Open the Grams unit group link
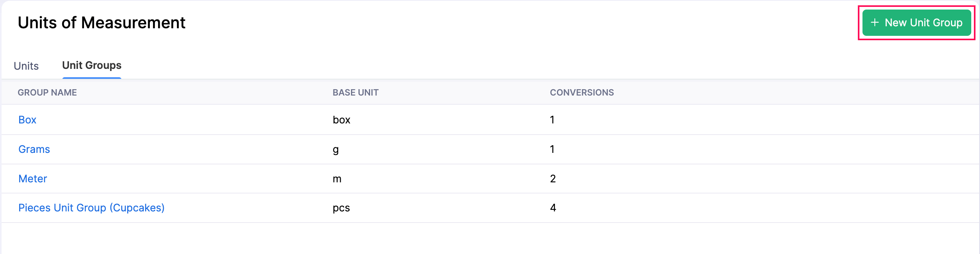The width and height of the screenshot is (980, 254). point(34,149)
